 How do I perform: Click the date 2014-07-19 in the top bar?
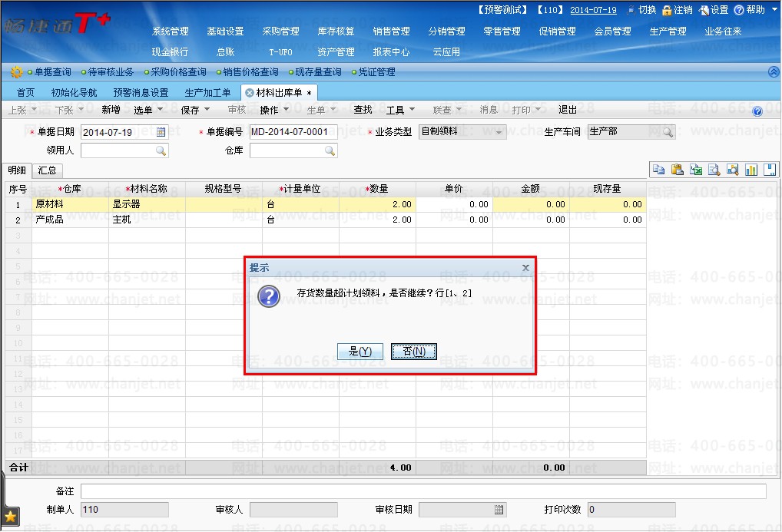pos(593,10)
